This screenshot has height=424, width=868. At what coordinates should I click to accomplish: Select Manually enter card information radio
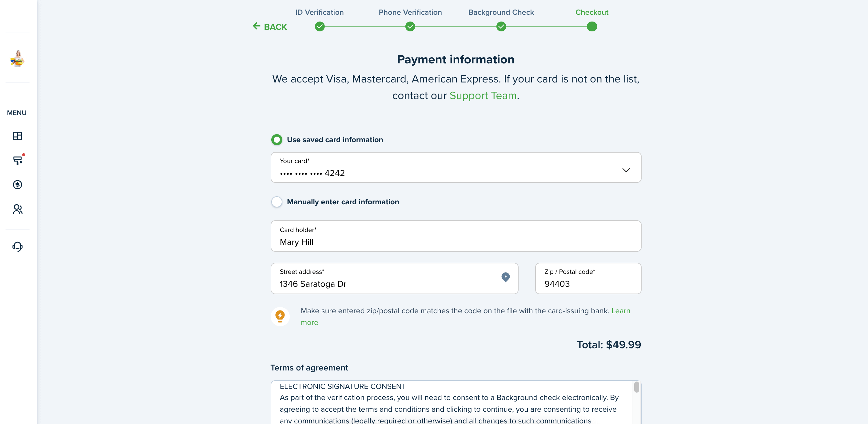[277, 202]
